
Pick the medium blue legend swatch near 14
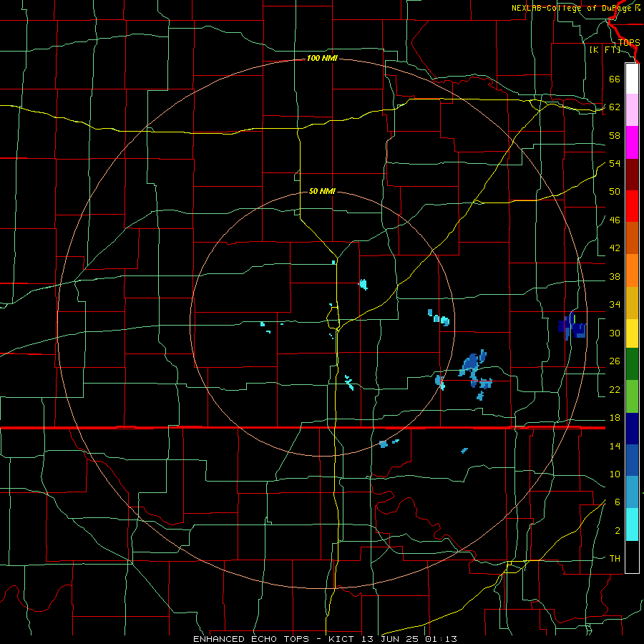(x=632, y=460)
